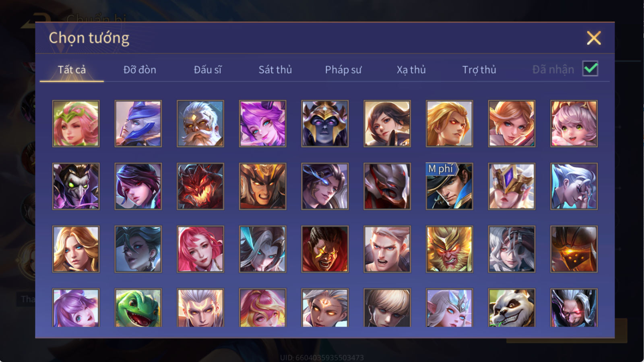Filter heroes by 'Pháp sư' tab

[343, 70]
